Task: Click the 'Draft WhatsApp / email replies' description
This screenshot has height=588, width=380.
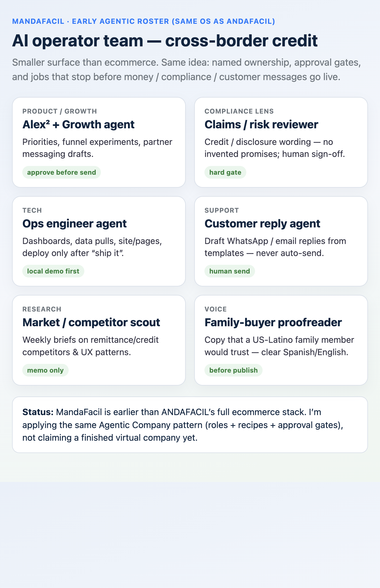Action: (x=275, y=247)
